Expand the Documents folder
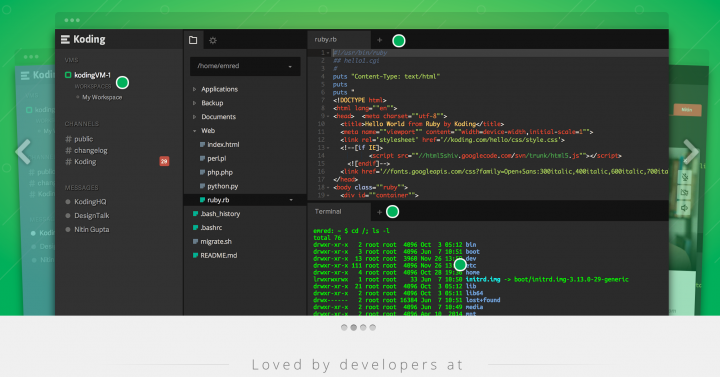 pyautogui.click(x=195, y=117)
